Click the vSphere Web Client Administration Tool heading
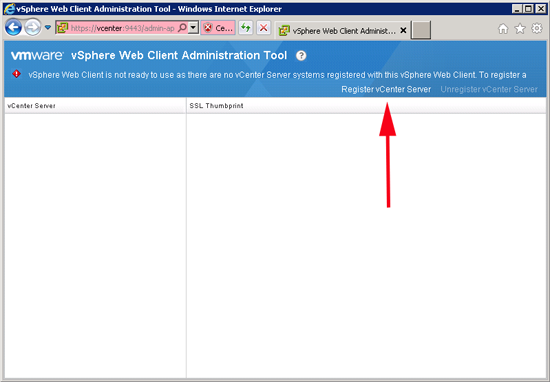This screenshot has height=382, width=550. [x=179, y=55]
